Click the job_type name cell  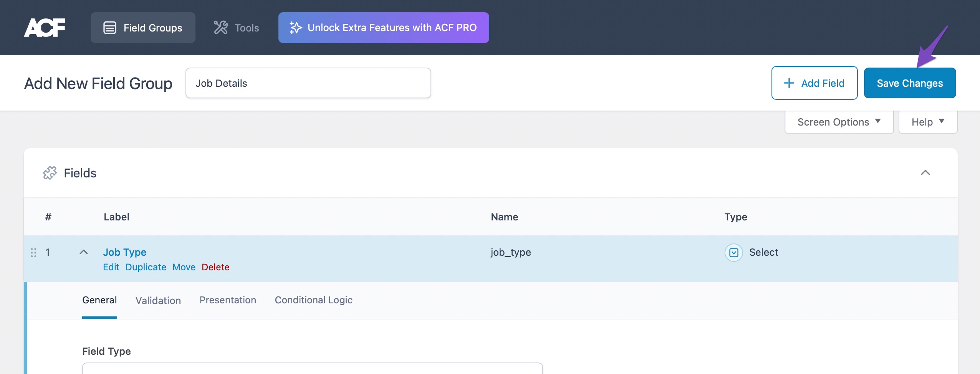(511, 252)
